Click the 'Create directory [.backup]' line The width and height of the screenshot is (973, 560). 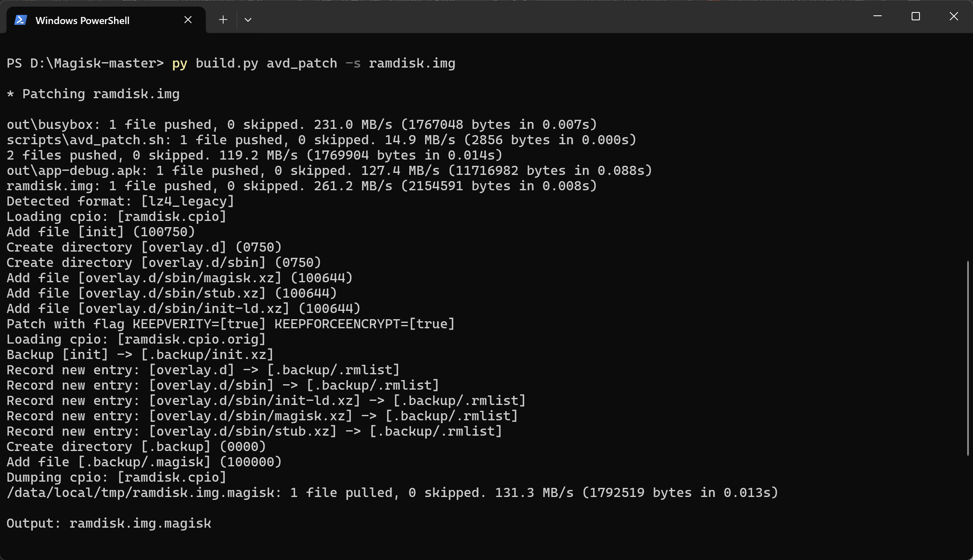pyautogui.click(x=136, y=447)
